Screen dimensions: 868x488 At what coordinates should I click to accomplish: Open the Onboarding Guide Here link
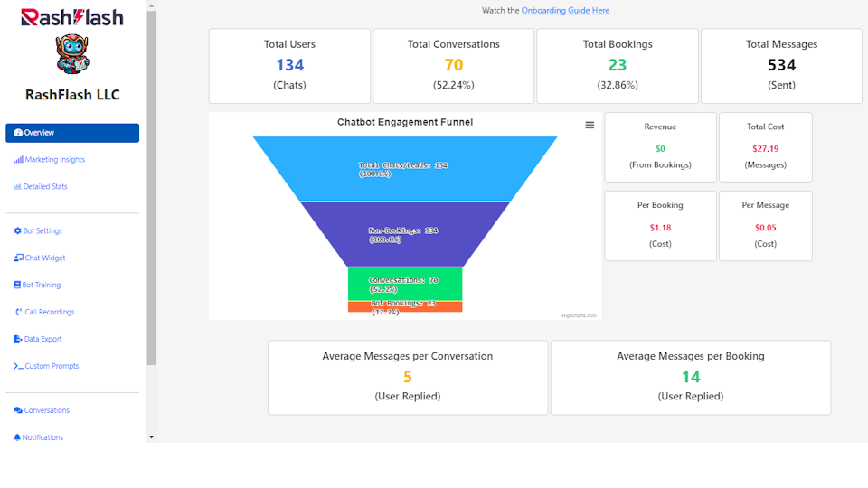(565, 11)
